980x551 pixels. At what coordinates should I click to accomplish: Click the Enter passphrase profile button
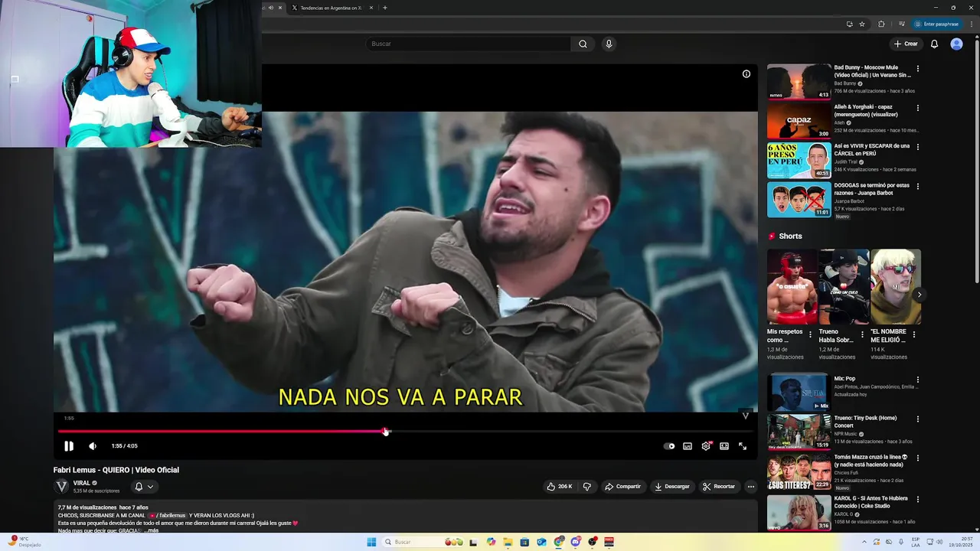point(936,24)
